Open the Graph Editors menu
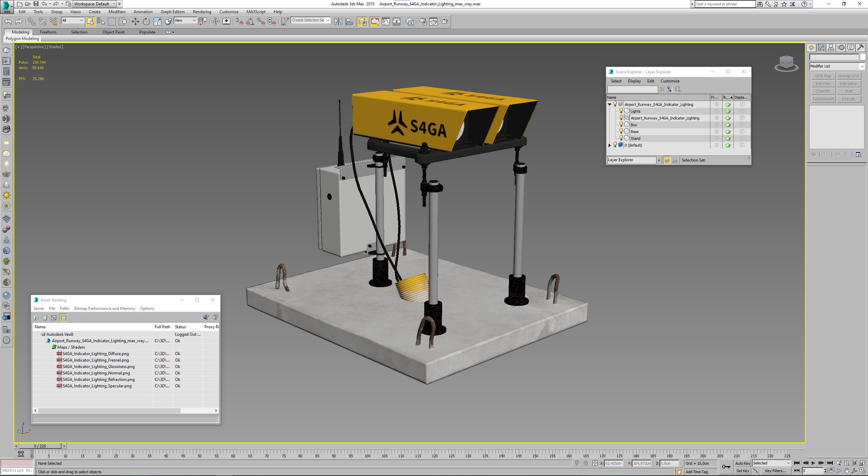 point(172,12)
